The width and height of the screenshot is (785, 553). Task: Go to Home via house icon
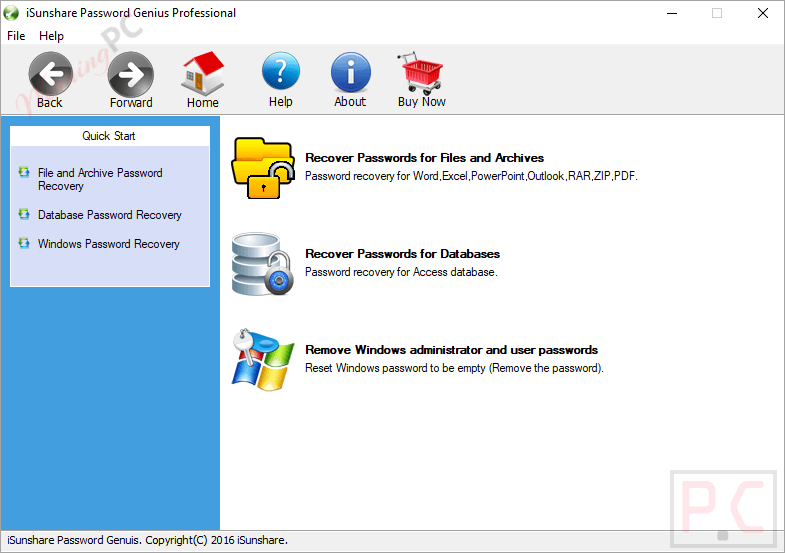203,73
